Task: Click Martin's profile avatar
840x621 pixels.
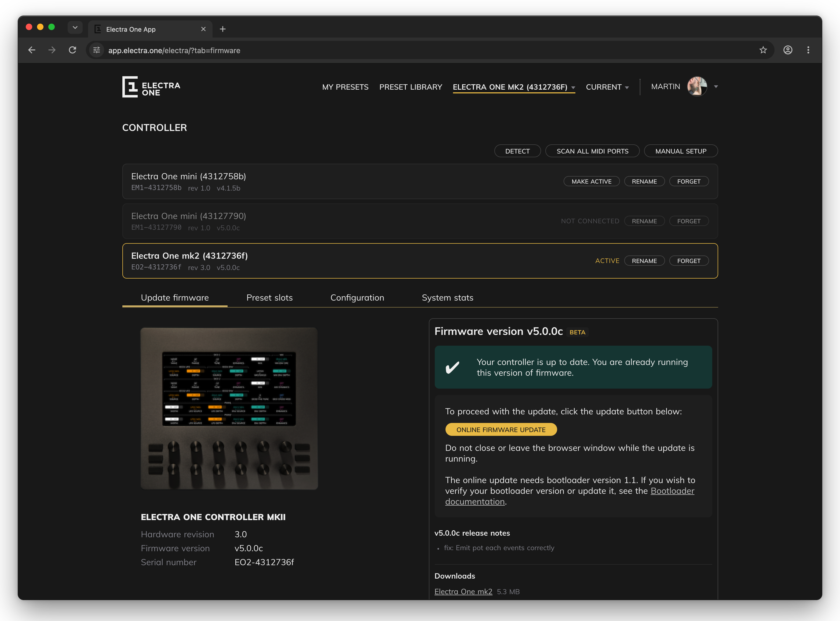Action: click(x=697, y=86)
